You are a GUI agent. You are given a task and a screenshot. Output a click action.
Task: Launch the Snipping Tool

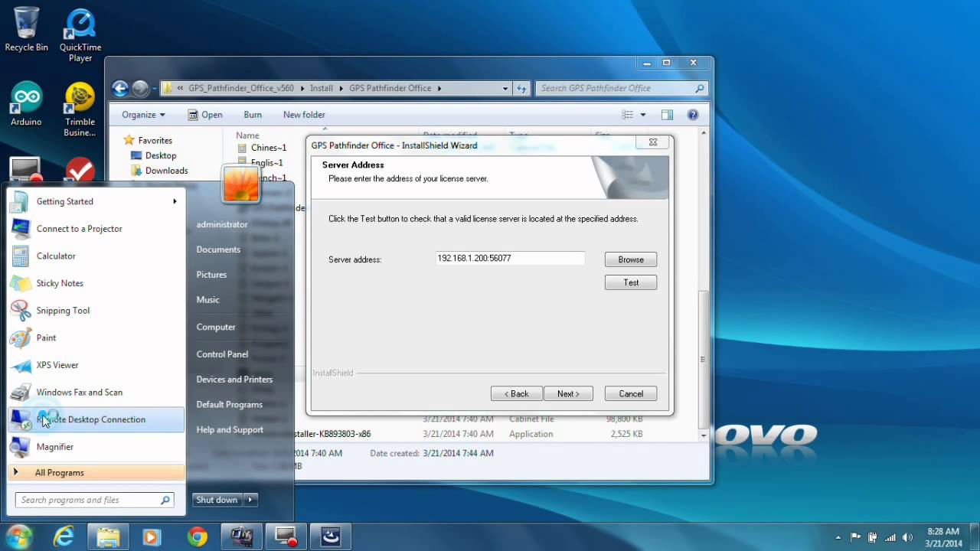pyautogui.click(x=96, y=311)
